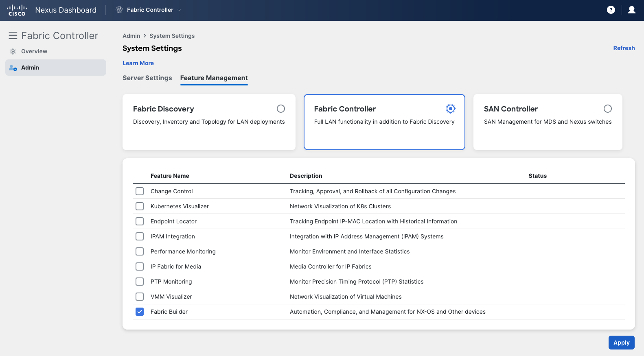Switch to the Server Settings tab
Viewport: 644px width, 356px height.
(x=147, y=78)
